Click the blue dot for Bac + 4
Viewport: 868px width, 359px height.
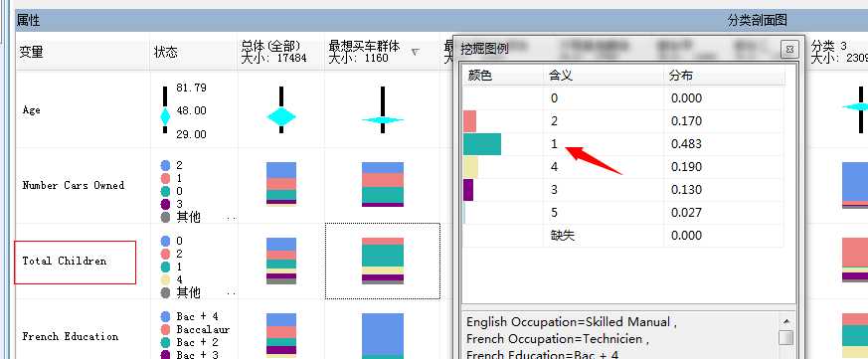[165, 316]
